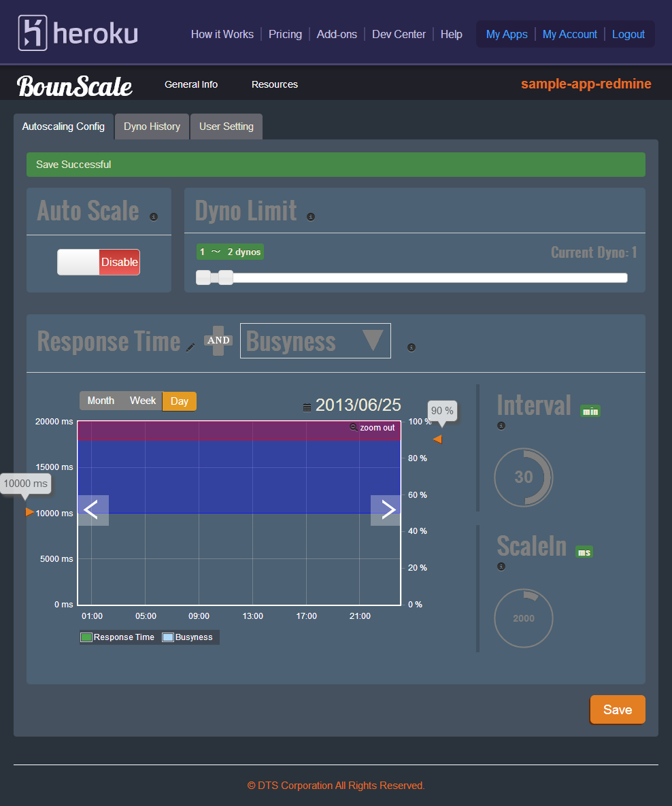This screenshot has width=672, height=806.
Task: Click the DTS Corporation copyright text
Action: click(x=336, y=786)
